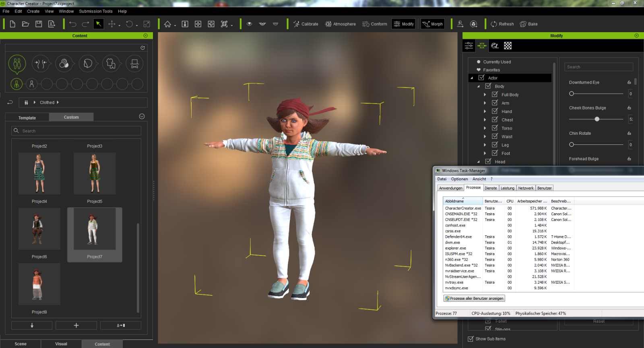Select the Morph category icon in Content
The height and width of the screenshot is (348, 644).
tap(41, 63)
